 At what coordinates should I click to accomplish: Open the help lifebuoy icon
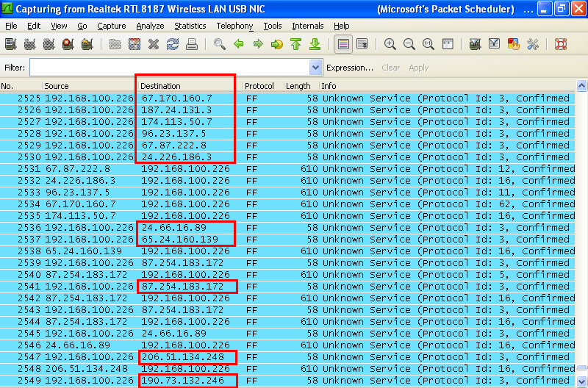pos(561,44)
